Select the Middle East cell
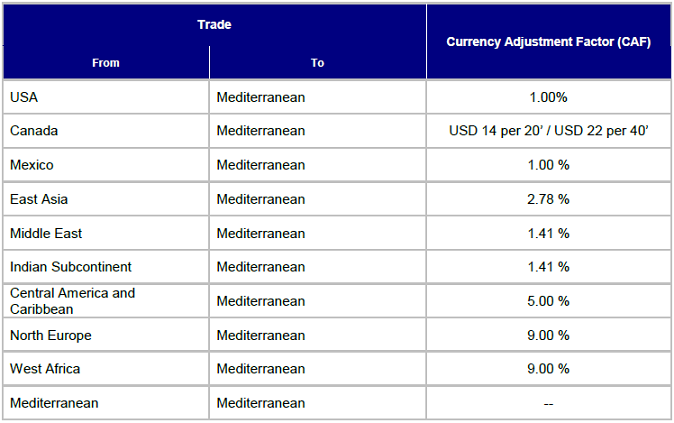The height and width of the screenshot is (423, 674). click(x=106, y=233)
